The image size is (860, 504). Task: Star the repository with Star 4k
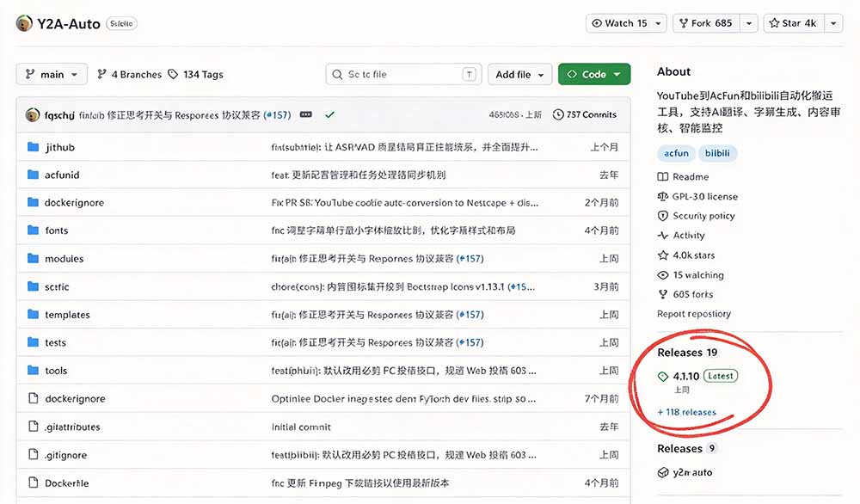pos(793,23)
